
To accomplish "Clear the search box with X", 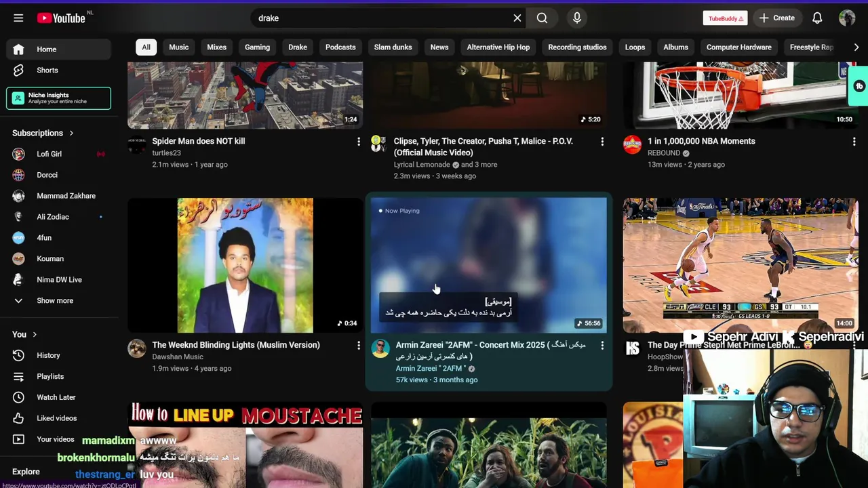I will [517, 18].
